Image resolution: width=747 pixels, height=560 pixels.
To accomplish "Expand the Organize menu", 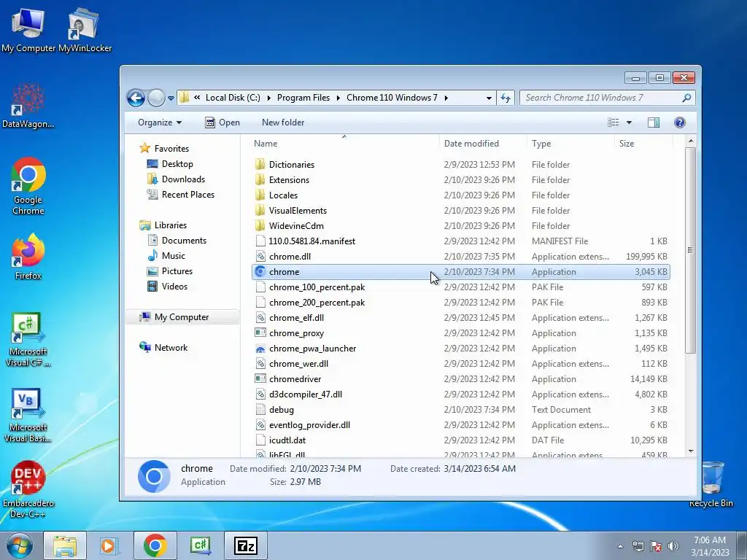I will pyautogui.click(x=160, y=122).
